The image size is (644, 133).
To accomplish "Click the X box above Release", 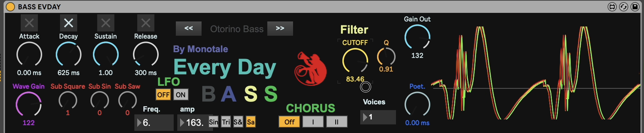I will click(x=146, y=23).
